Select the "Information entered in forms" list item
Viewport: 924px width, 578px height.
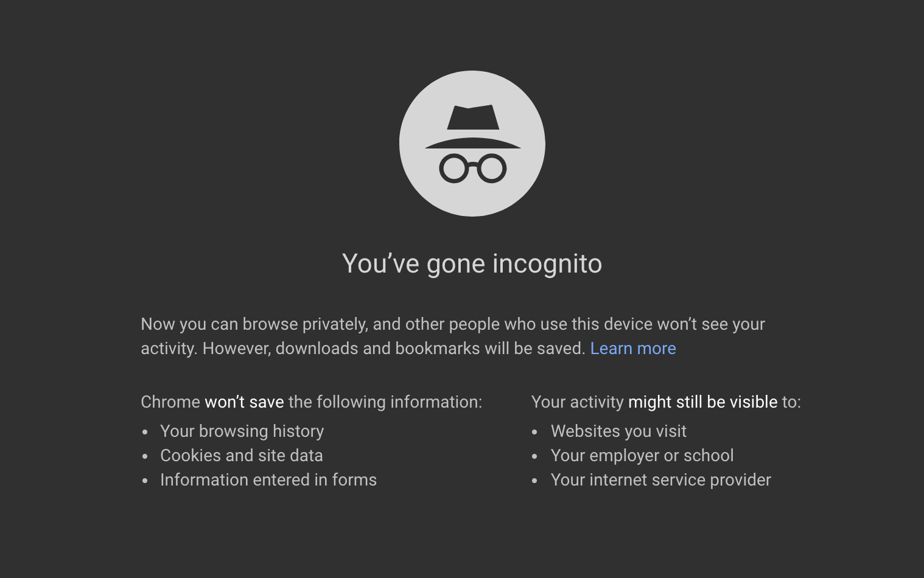(268, 480)
